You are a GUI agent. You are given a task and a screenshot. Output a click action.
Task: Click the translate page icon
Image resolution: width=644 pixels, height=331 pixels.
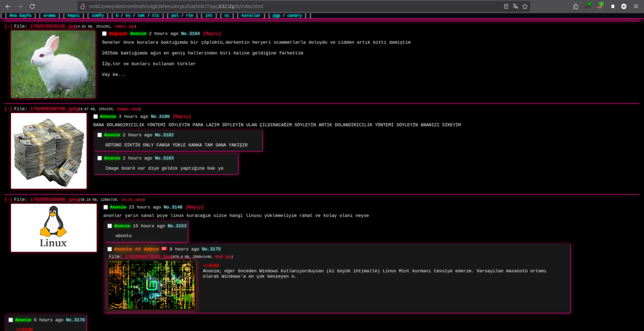515,6
